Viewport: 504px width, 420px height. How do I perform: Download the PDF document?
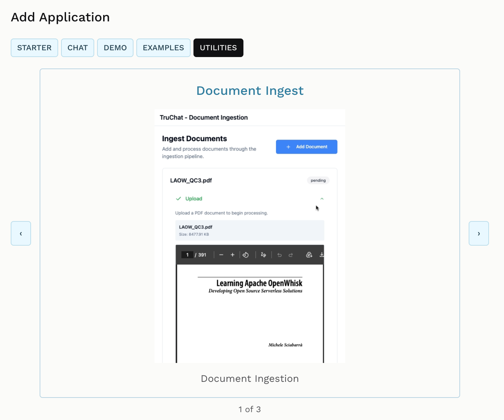pos(322,255)
